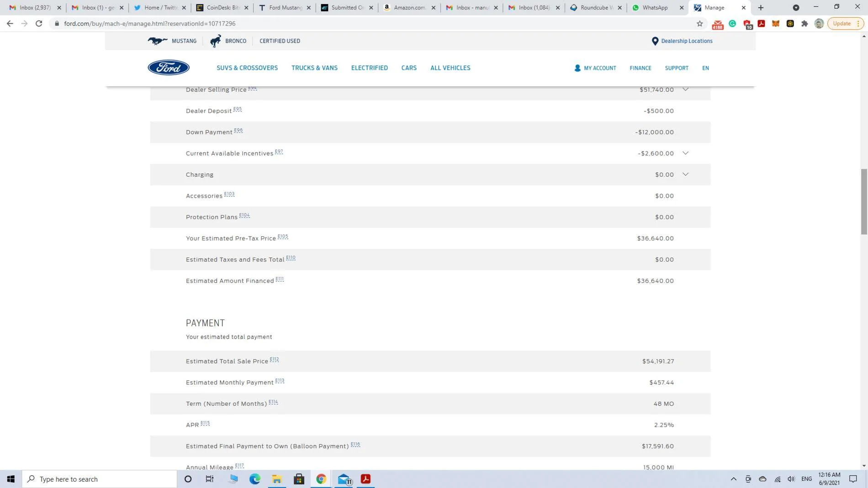
Task: Open the notification action center
Action: click(853, 479)
